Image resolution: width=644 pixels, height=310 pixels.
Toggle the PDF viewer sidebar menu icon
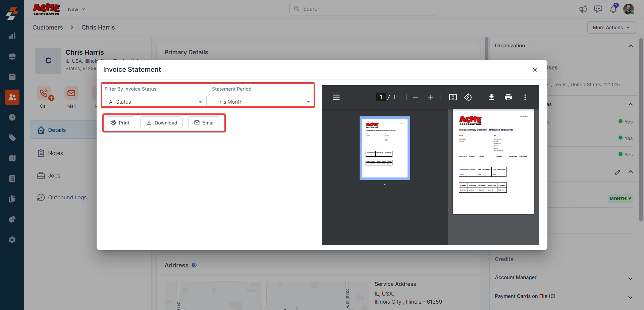[336, 97]
